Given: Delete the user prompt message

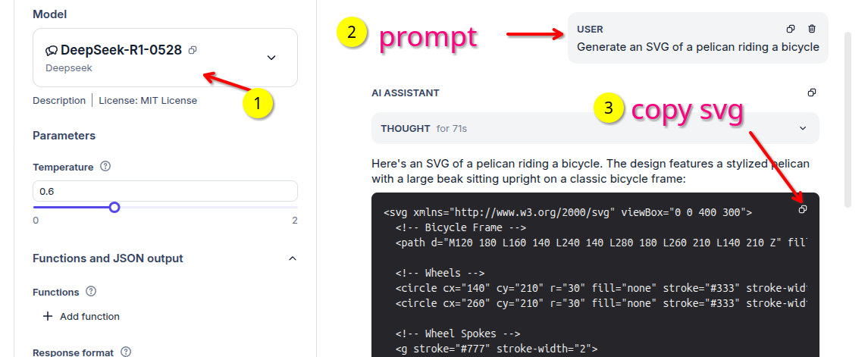Looking at the screenshot, I should pos(812,29).
